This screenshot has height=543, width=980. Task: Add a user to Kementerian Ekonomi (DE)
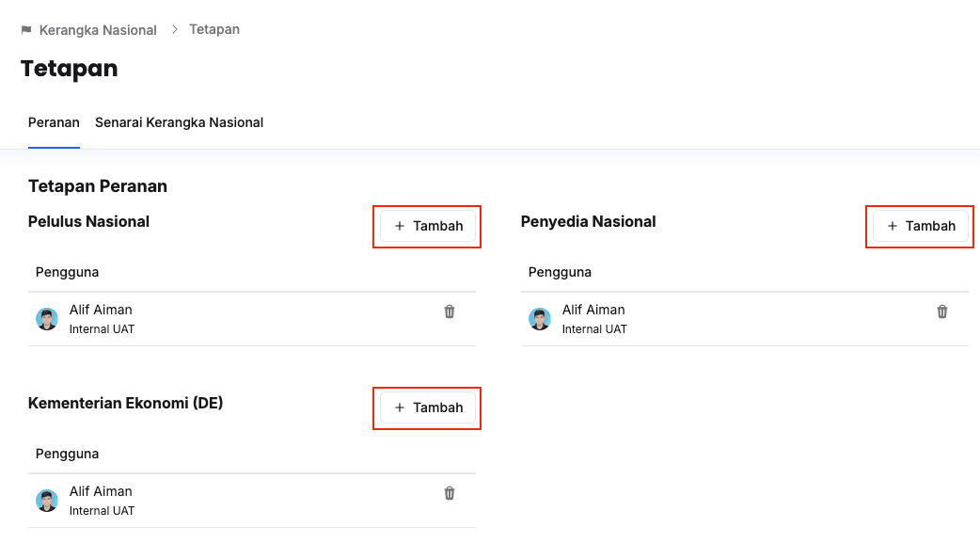[428, 407]
